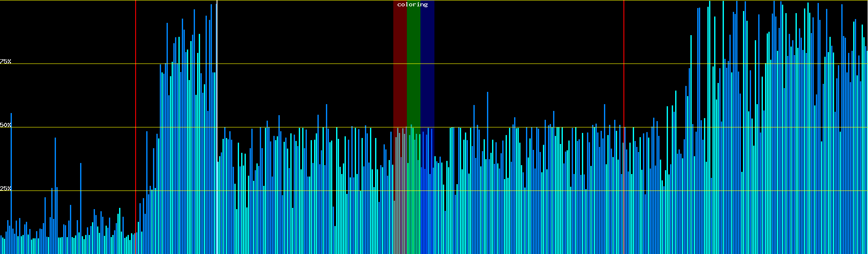
Task: Click the 75% axis label
Action: pyautogui.click(x=6, y=61)
